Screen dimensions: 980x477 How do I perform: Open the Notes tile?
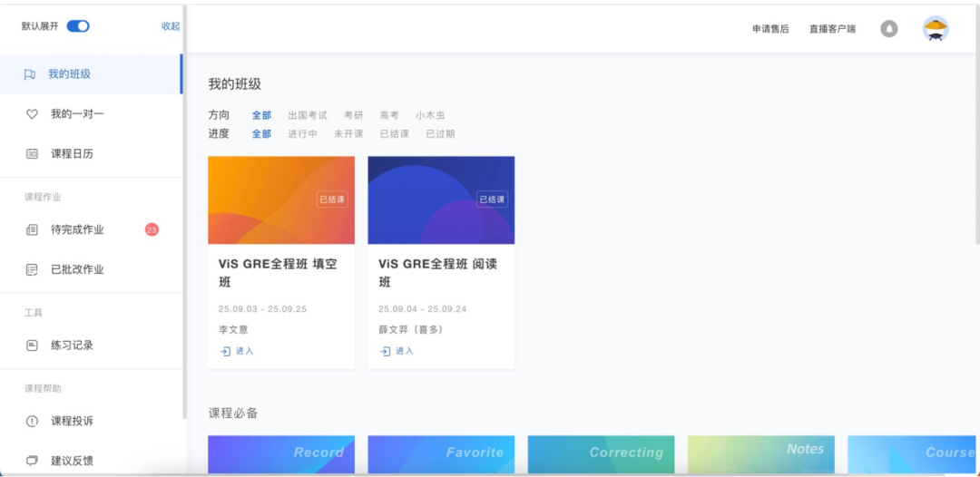coord(761,455)
